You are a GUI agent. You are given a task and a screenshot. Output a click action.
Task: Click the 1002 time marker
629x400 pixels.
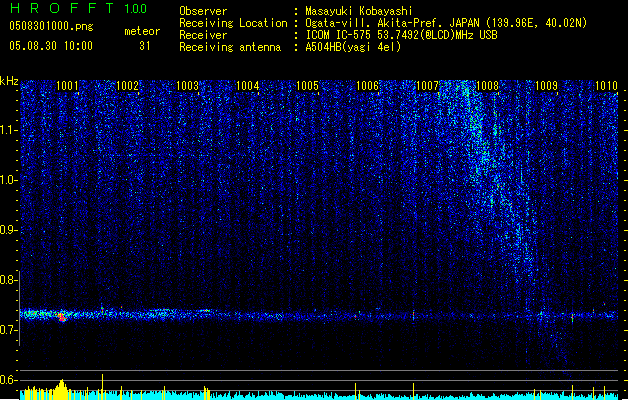pos(127,86)
